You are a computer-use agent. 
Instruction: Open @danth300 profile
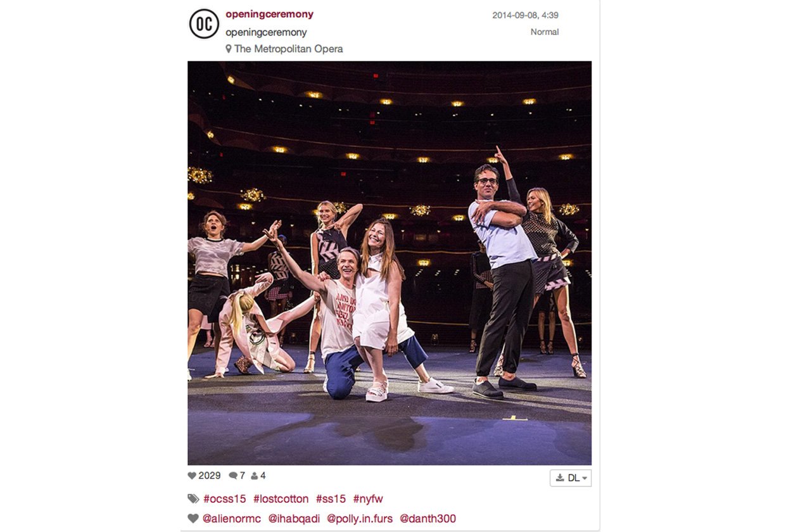(x=427, y=519)
